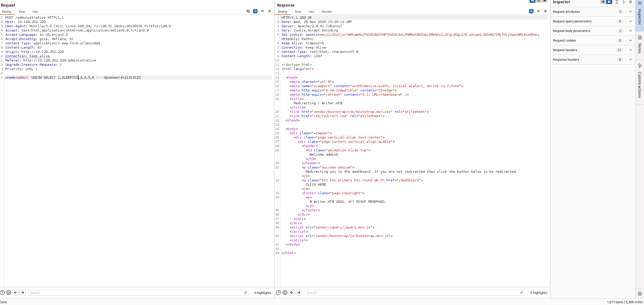Image resolution: width=644 pixels, height=305 pixels.
Task: Toggle the hide-hidden-characters eye icon in Request
Action: click(x=248, y=11)
